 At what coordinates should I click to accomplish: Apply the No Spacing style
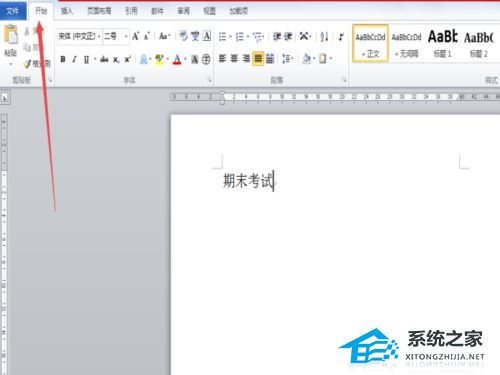(406, 43)
